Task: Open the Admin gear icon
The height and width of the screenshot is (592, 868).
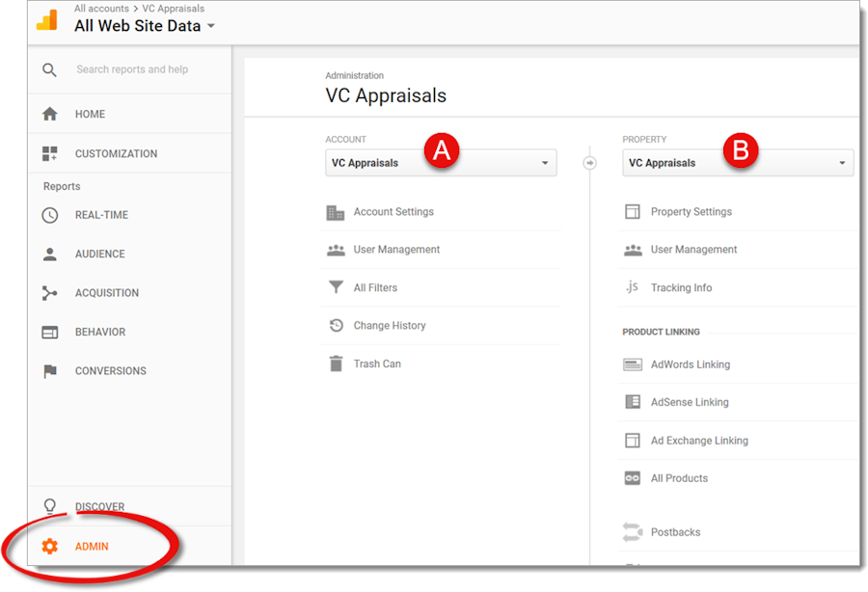Action: tap(50, 546)
